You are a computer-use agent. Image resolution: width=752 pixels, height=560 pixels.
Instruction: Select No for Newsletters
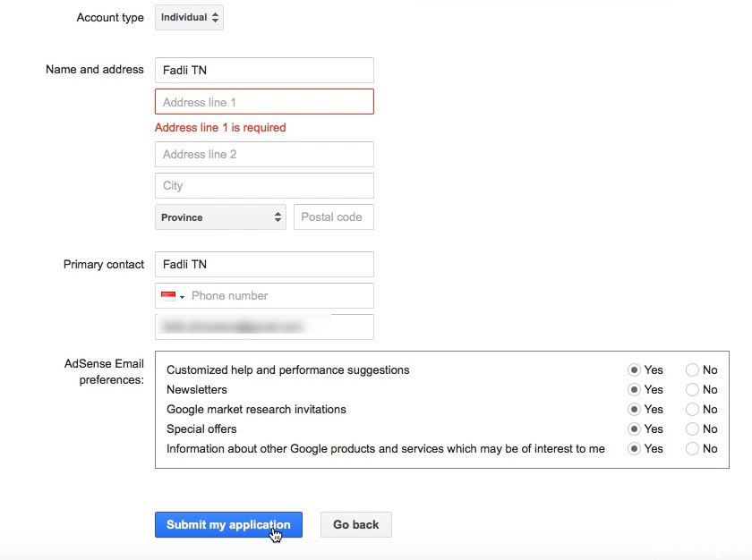pyautogui.click(x=692, y=389)
